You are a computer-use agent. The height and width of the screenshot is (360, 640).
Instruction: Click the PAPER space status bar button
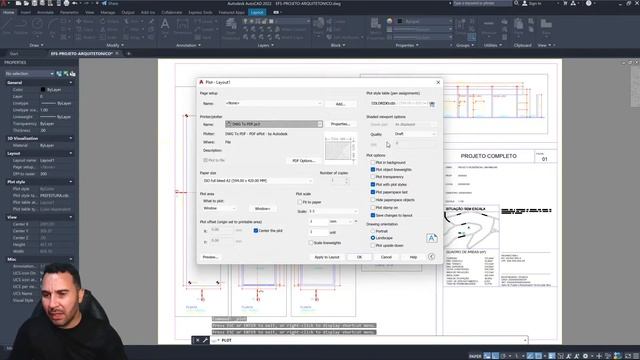[x=475, y=356]
